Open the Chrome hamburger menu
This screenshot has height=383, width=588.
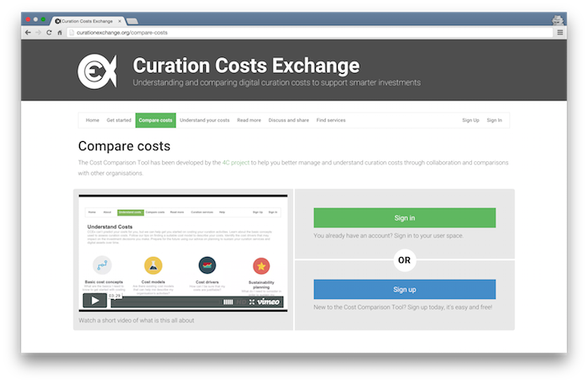(560, 32)
